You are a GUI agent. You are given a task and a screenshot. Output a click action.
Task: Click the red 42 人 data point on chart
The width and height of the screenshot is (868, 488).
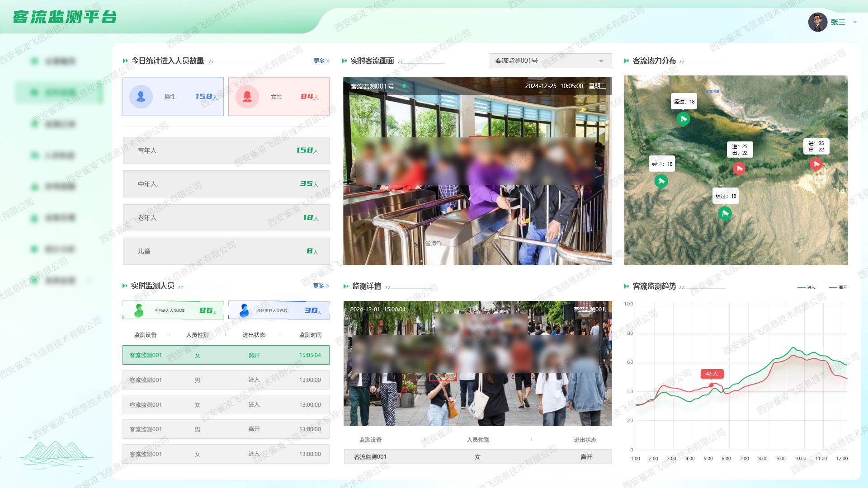712,385
